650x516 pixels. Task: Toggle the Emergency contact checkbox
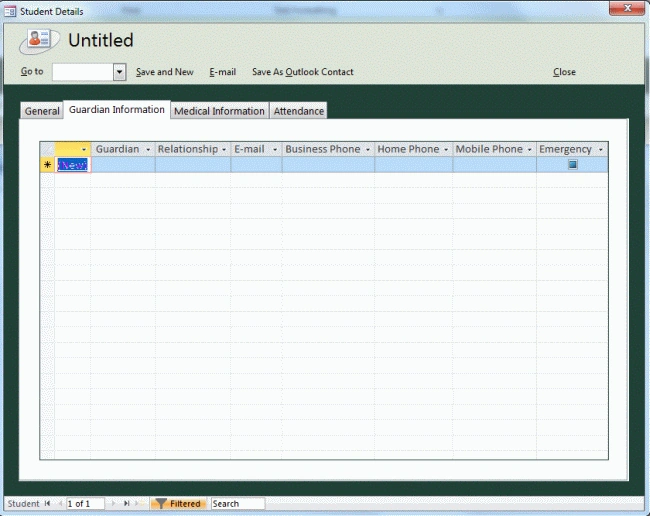(x=572, y=165)
